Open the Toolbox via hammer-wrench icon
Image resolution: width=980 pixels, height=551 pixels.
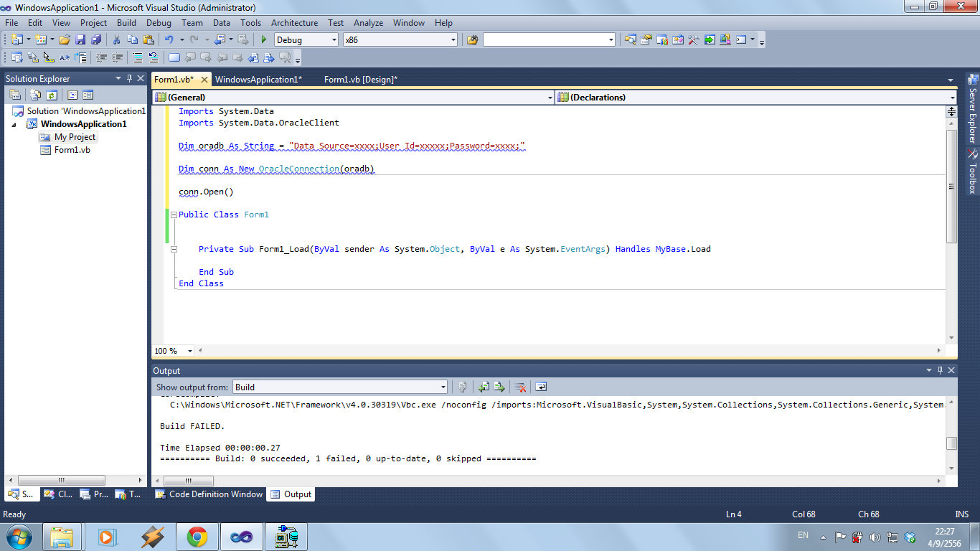(693, 39)
